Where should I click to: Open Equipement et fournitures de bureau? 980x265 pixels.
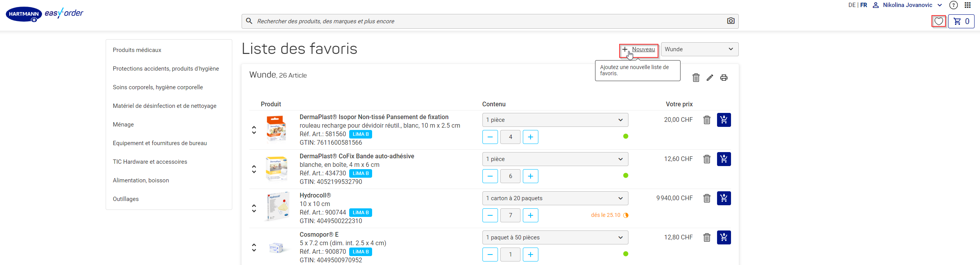point(160,143)
